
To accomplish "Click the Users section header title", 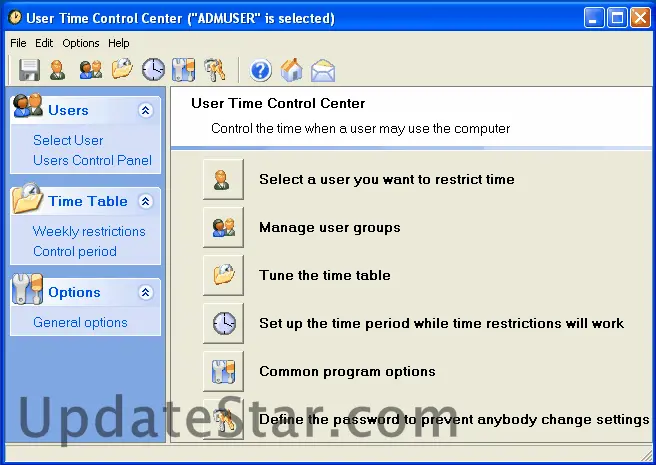I will [x=69, y=110].
